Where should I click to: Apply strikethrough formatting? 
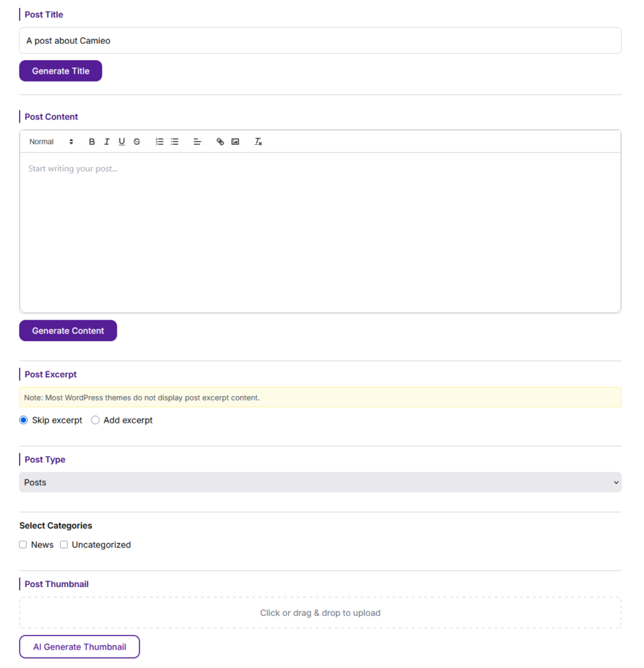click(x=136, y=142)
